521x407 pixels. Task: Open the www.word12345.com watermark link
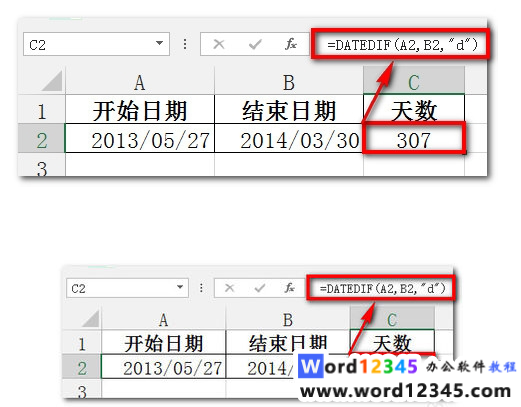click(x=405, y=391)
